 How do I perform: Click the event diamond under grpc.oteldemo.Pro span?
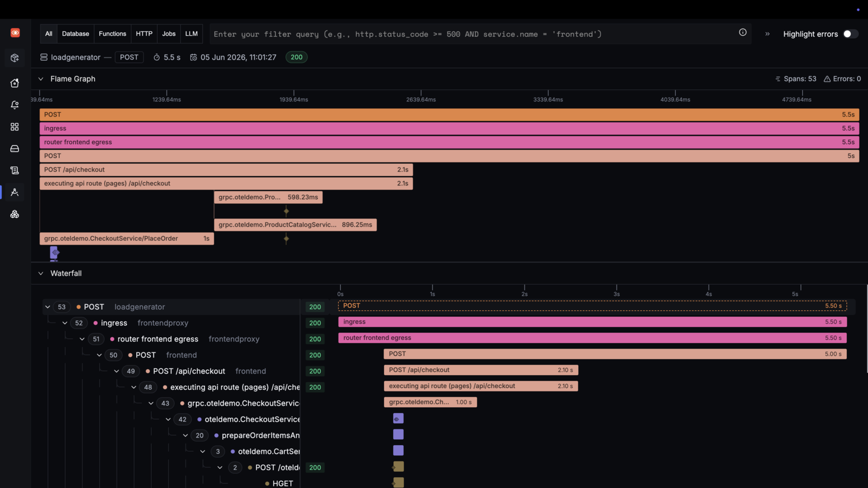(286, 211)
